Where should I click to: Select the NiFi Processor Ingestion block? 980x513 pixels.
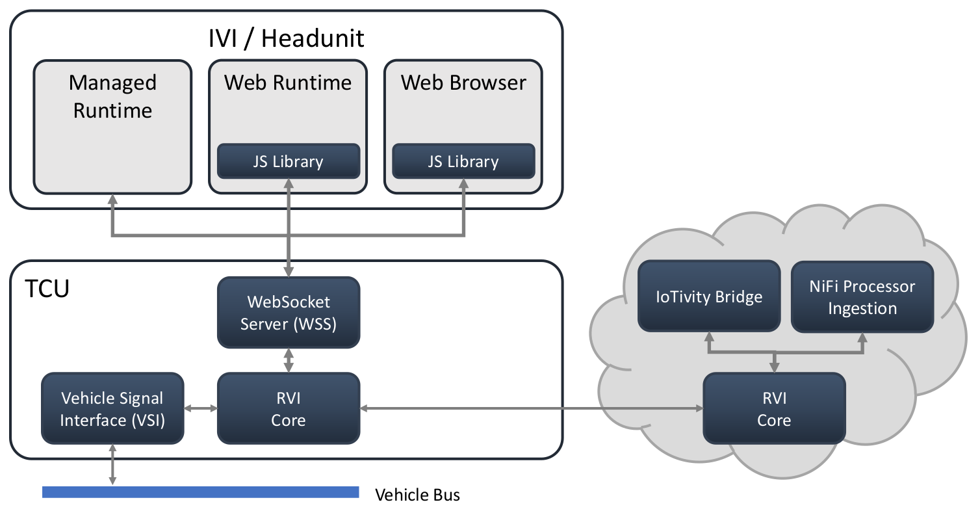click(862, 296)
